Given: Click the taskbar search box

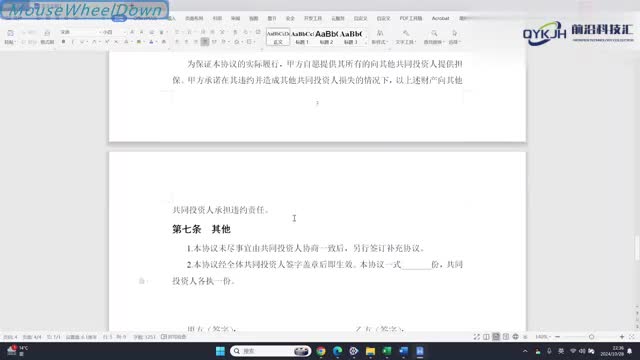Looking at the screenshot, I should 271,351.
